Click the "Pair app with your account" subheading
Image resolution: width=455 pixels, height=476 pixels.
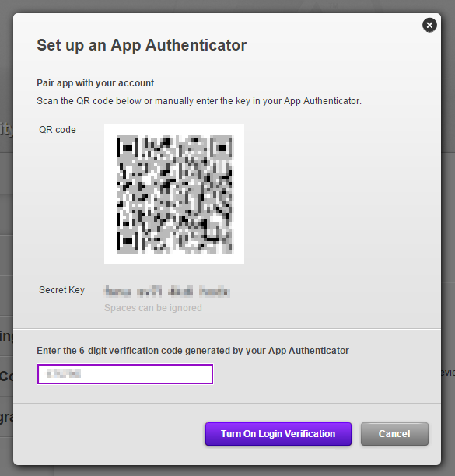click(96, 83)
